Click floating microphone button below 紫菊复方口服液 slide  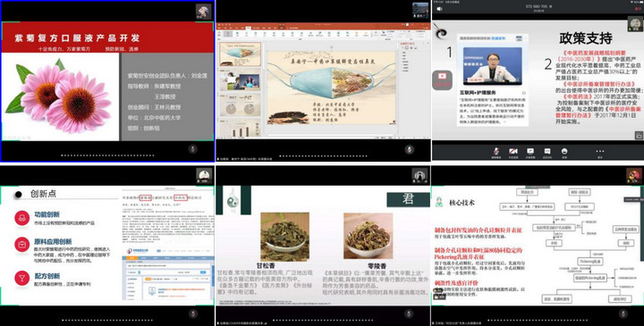[x=193, y=149]
